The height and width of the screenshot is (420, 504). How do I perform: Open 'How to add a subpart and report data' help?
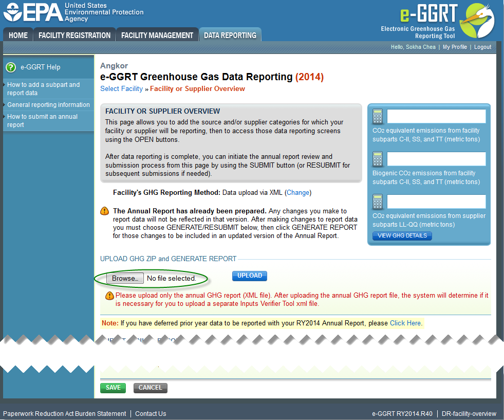pos(43,89)
